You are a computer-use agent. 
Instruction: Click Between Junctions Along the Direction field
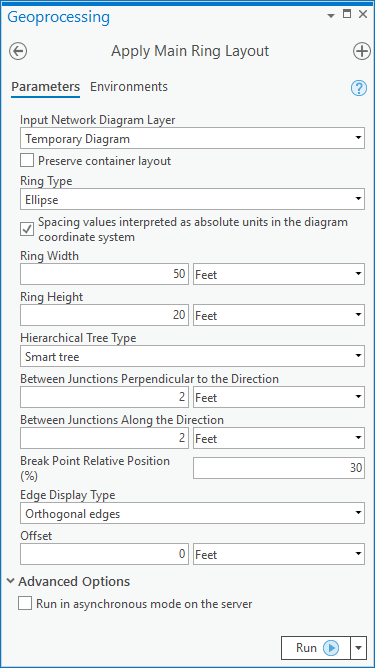[x=104, y=438]
